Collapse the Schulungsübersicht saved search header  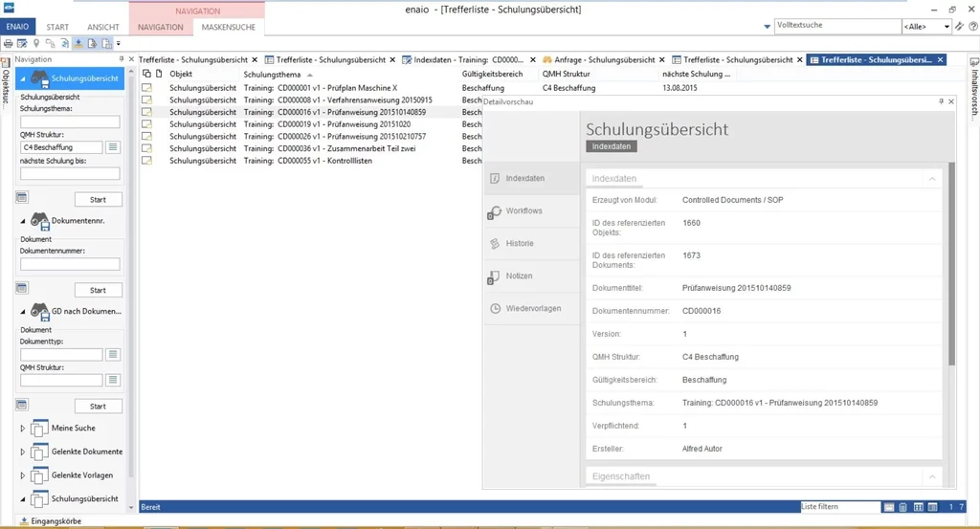pyautogui.click(x=23, y=78)
